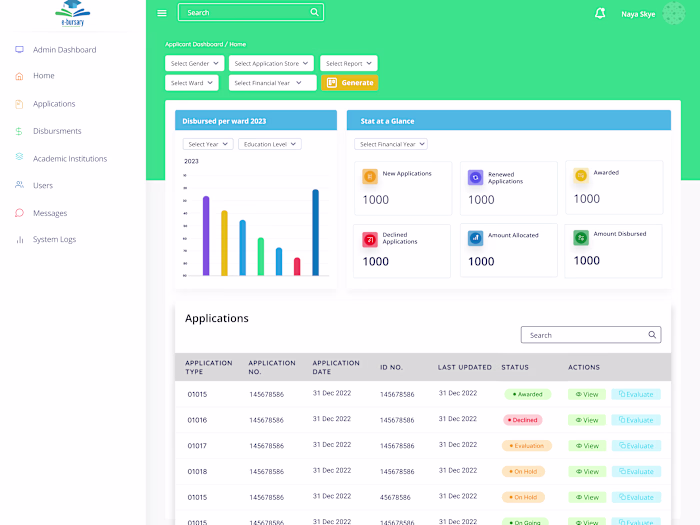Click the Awarded card icon
The width and height of the screenshot is (700, 525).
581,176
